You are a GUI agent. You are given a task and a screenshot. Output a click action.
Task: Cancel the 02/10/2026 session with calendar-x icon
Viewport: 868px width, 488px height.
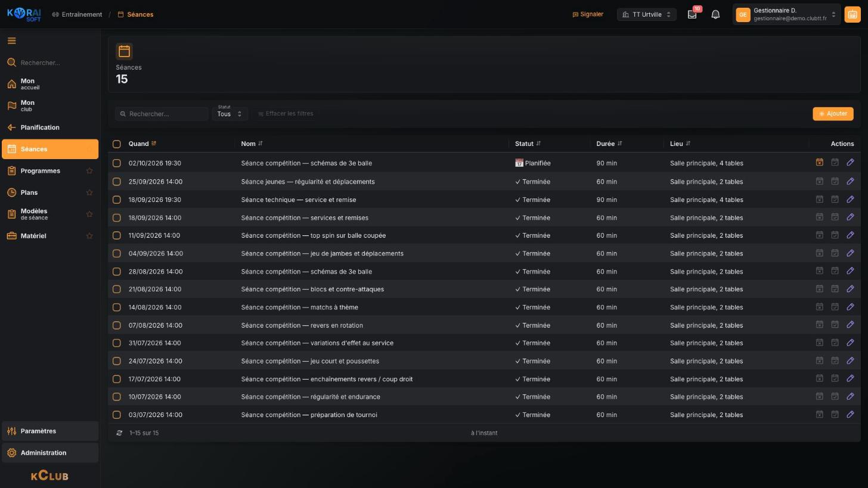coord(819,162)
